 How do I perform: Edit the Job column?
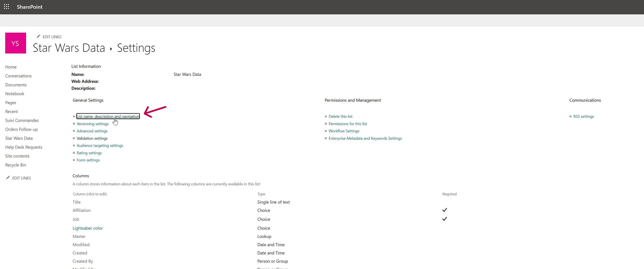[x=76, y=219]
